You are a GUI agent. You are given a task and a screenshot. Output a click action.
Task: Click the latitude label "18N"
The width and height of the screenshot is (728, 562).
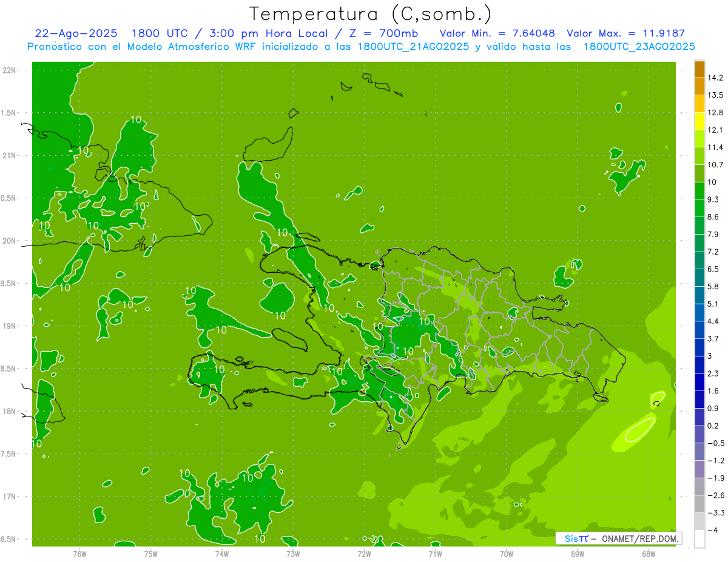[x=8, y=411]
